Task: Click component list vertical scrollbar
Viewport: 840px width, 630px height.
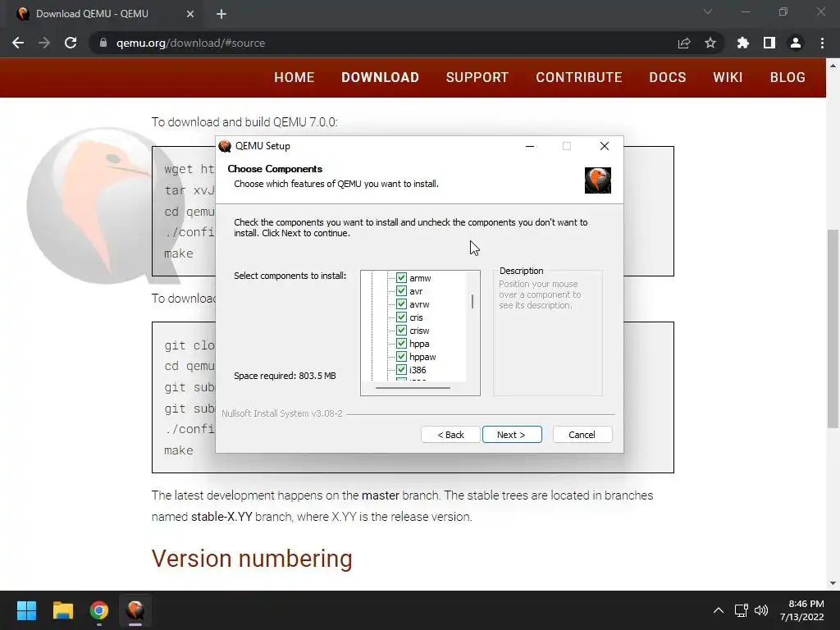Action: pos(472,302)
